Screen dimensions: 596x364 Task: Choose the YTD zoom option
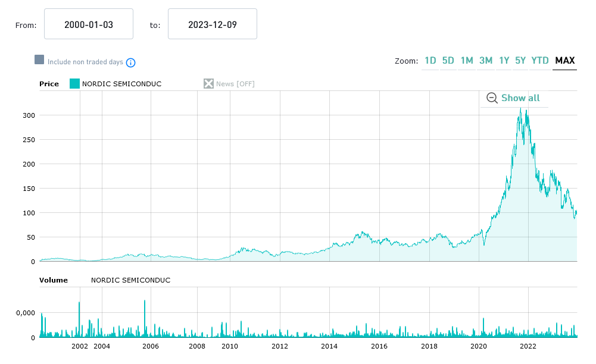click(540, 61)
